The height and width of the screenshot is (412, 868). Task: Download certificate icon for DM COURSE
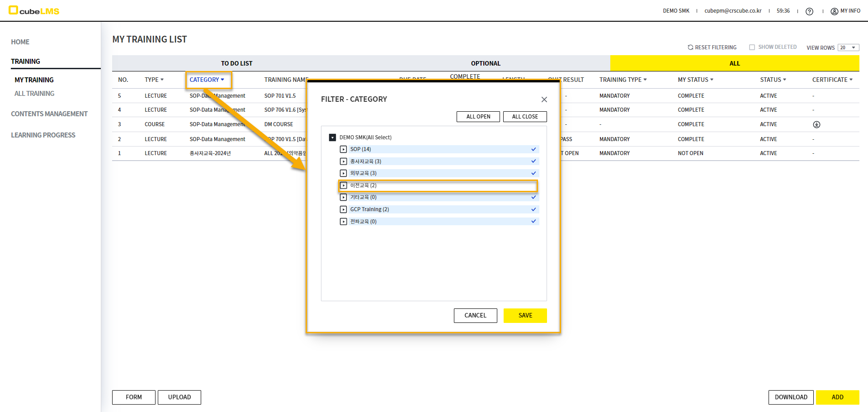pyautogui.click(x=816, y=124)
